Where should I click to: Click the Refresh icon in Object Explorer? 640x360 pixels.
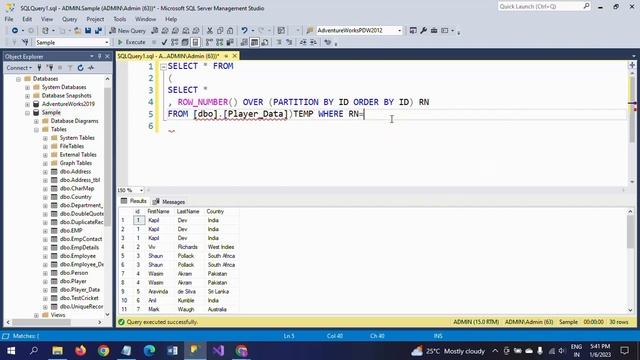click(80, 68)
